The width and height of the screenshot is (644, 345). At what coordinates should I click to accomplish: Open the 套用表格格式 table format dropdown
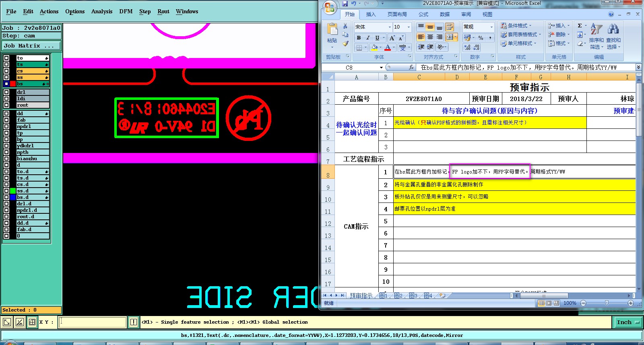[521, 34]
